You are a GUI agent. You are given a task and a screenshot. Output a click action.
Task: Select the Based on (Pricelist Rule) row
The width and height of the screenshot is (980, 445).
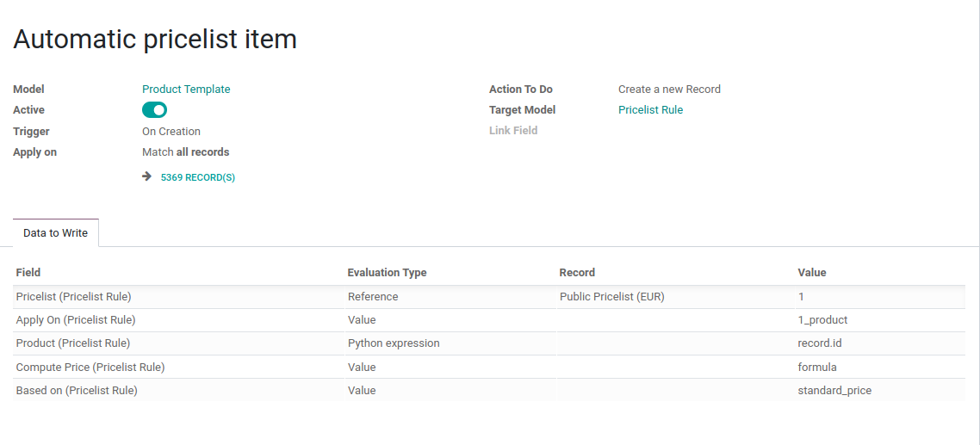click(489, 391)
